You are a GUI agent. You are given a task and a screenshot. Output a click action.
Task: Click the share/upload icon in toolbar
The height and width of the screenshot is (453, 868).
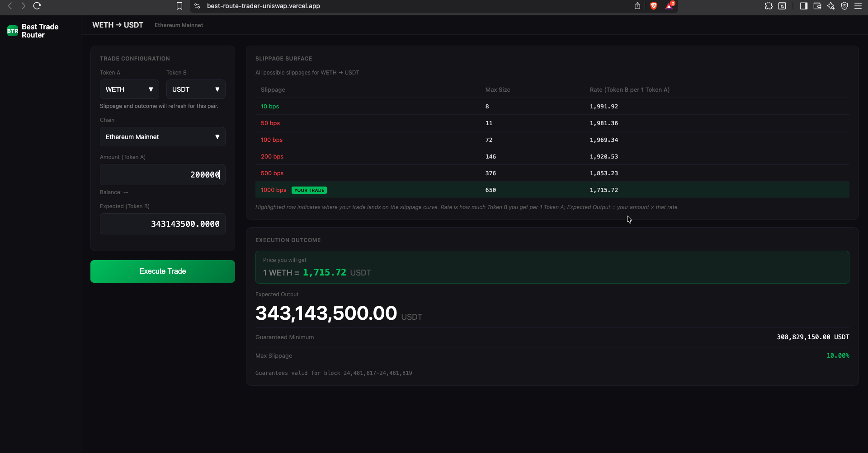637,6
